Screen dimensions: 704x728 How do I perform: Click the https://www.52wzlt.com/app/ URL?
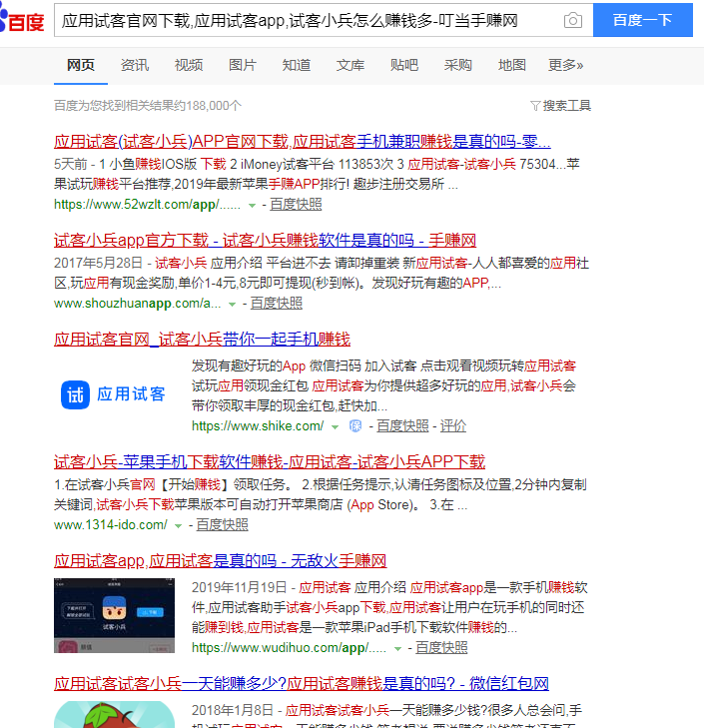[147, 205]
